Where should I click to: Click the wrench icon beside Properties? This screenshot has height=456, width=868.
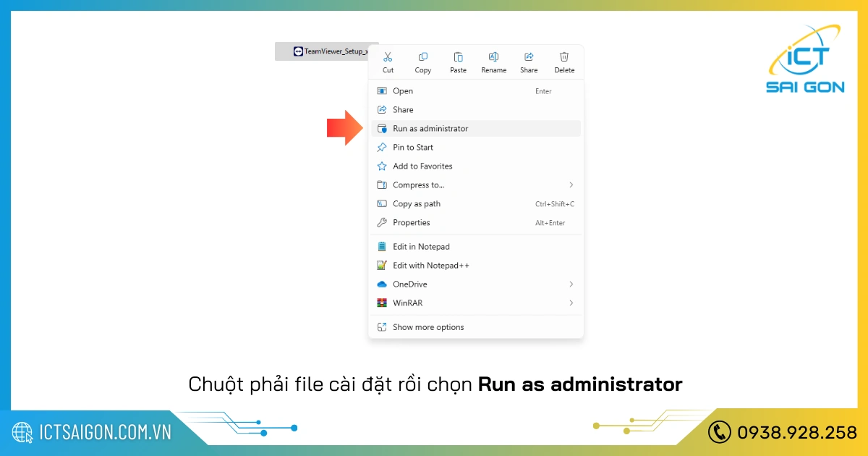pyautogui.click(x=382, y=223)
